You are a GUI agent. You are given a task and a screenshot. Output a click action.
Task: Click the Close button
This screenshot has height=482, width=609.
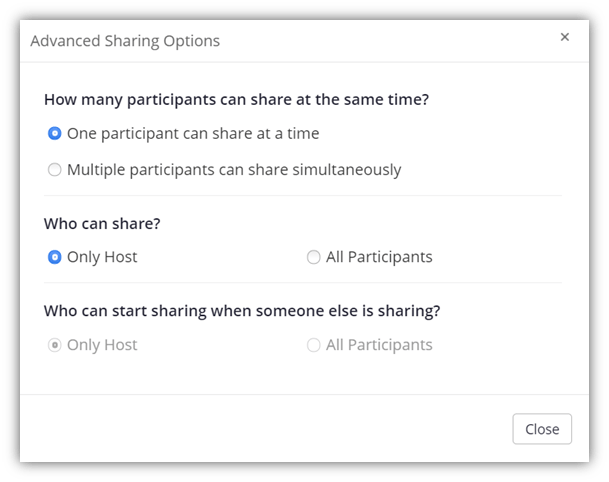(x=542, y=429)
